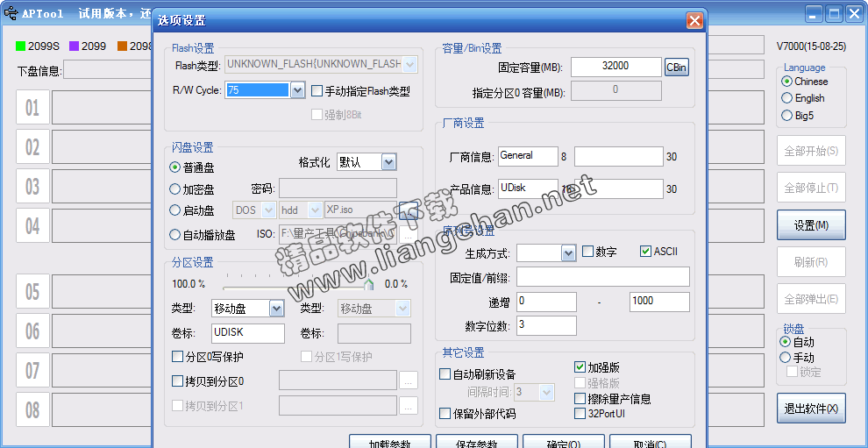Enable the 自动刷新设备 checkbox

click(445, 374)
